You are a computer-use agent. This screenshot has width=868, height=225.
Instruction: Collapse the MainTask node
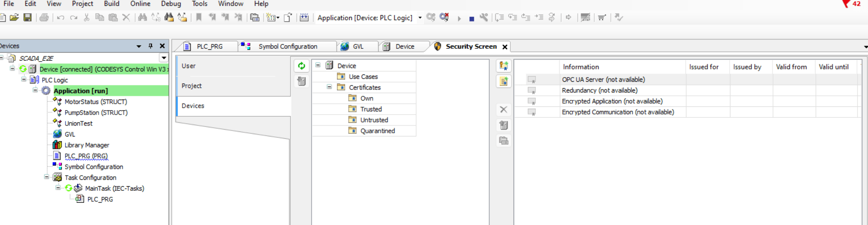coord(58,188)
